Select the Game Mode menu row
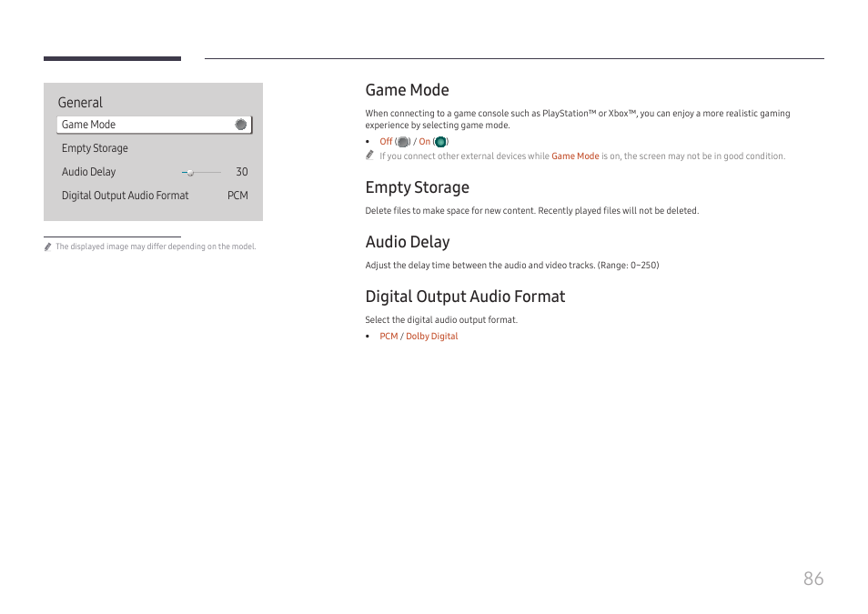The width and height of the screenshot is (868, 614). pos(155,125)
